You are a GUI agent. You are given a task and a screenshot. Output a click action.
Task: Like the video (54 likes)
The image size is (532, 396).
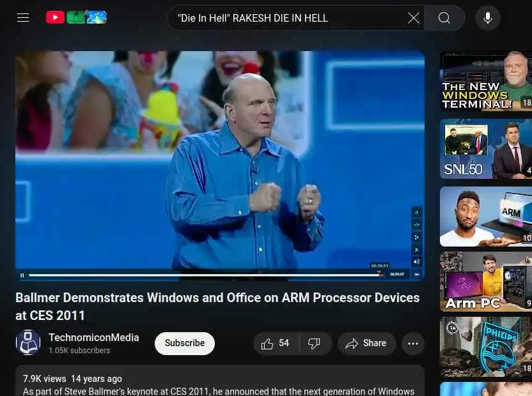(x=276, y=344)
